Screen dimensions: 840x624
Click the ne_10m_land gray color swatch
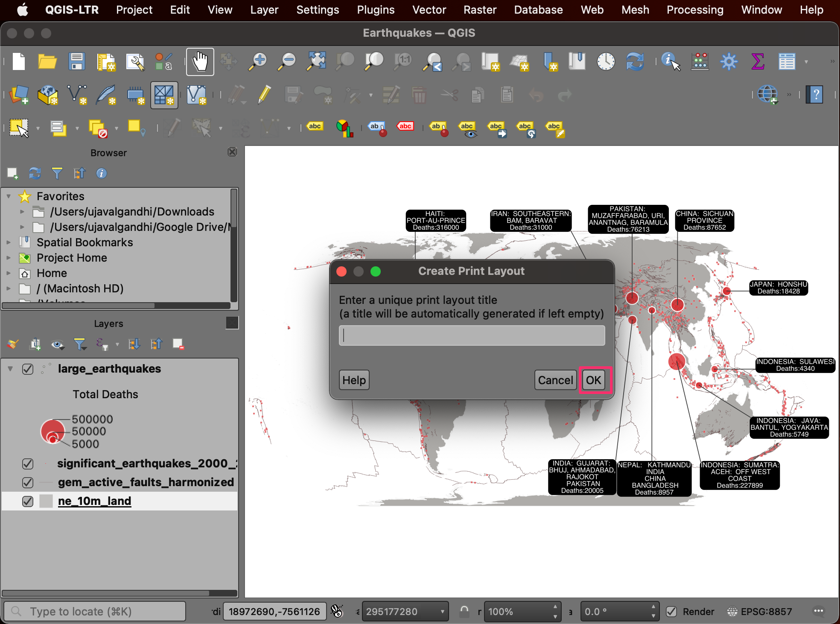pos(46,501)
